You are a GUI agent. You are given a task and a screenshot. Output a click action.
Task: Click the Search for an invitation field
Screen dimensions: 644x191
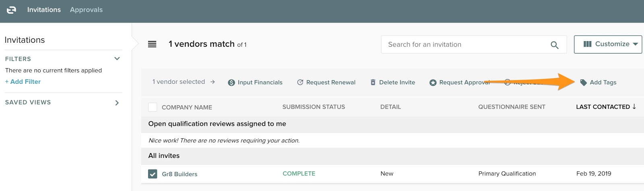(x=463, y=44)
